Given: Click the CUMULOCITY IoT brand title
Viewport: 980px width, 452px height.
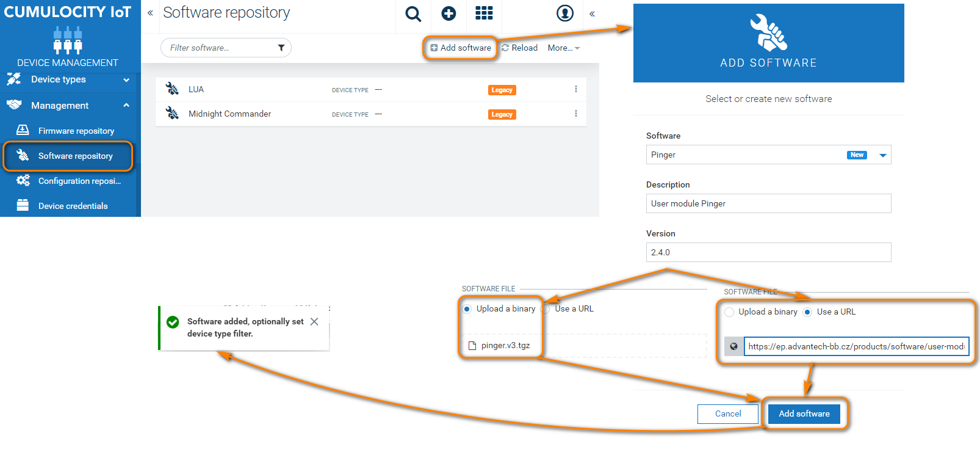Looking at the screenshot, I should pyautogui.click(x=68, y=12).
